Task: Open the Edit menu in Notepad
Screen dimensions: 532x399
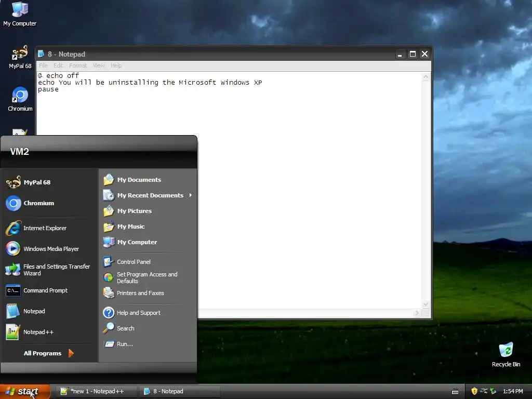Action: click(x=58, y=65)
